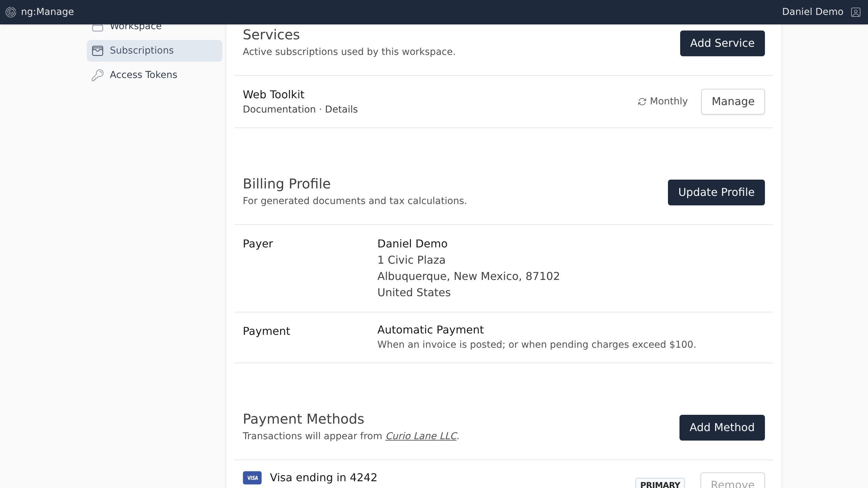Click the PRIMARY badge on Visa card
Image resolution: width=868 pixels, height=488 pixels.
pyautogui.click(x=660, y=484)
